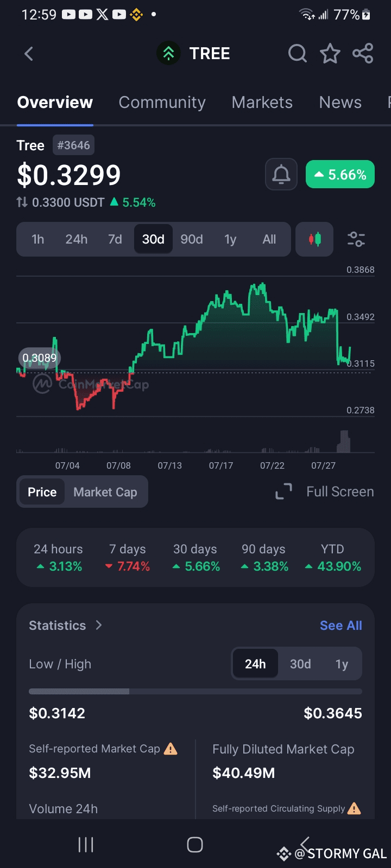Expand Statistics section via chevron

99,625
